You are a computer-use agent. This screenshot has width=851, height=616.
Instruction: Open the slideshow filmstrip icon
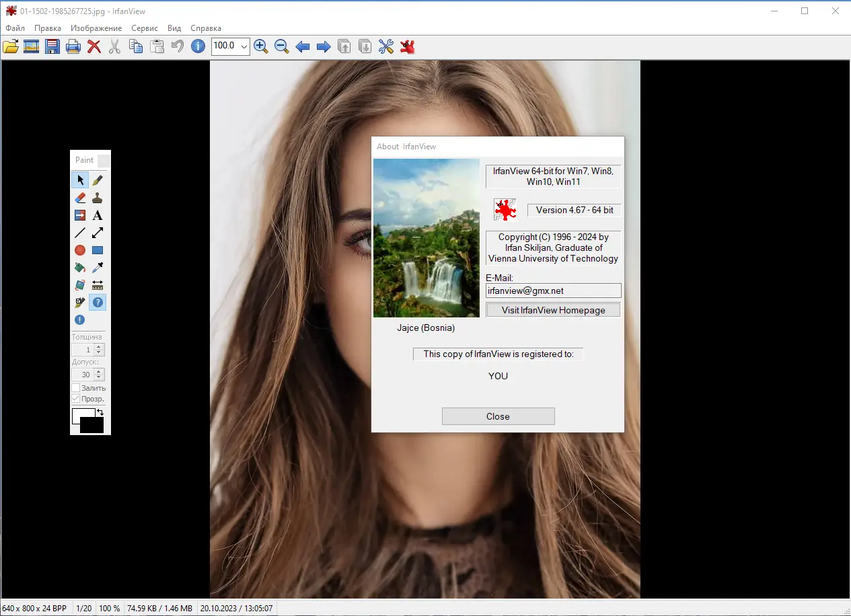pos(32,46)
